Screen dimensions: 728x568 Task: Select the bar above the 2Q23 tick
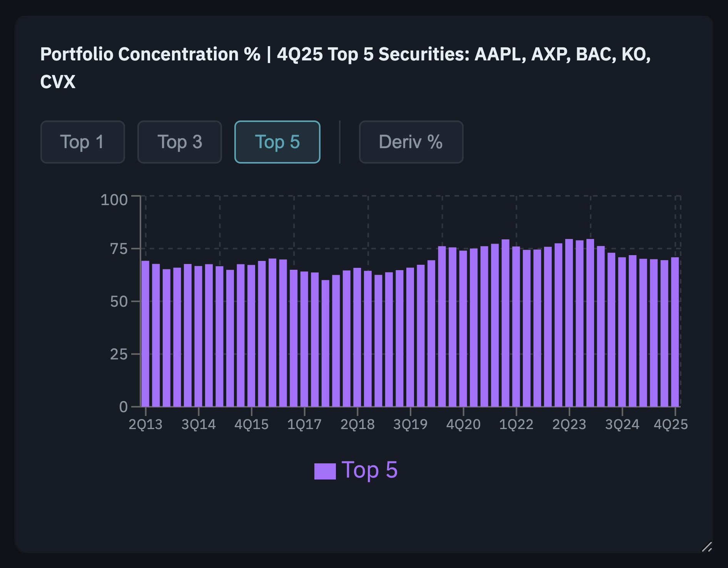click(569, 323)
